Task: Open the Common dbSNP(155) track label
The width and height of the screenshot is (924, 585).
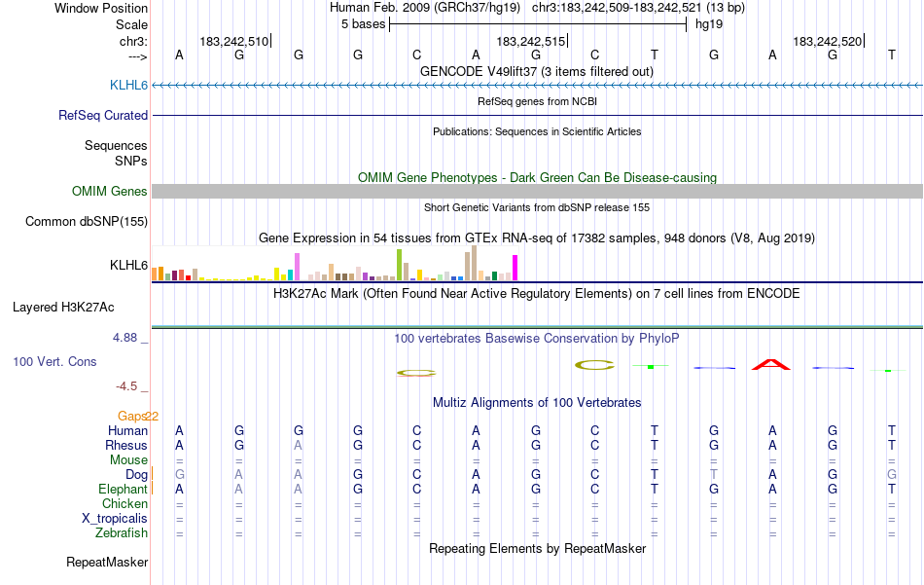Action: pyautogui.click(x=86, y=221)
